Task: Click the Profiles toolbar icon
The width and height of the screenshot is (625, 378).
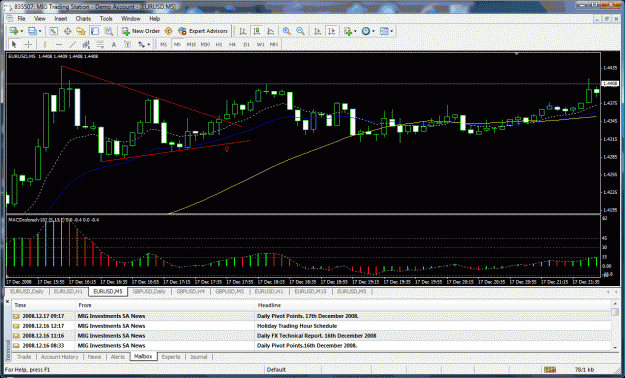Action: (x=32, y=31)
